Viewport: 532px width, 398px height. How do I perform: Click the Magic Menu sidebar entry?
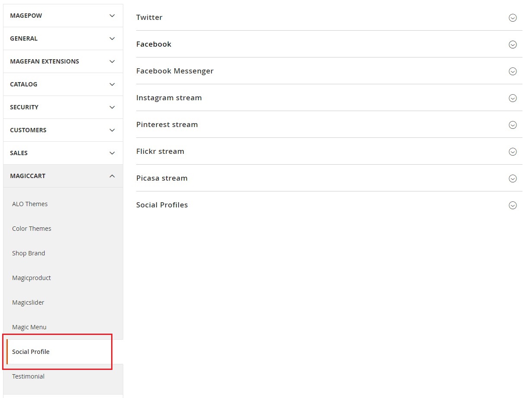pyautogui.click(x=29, y=327)
